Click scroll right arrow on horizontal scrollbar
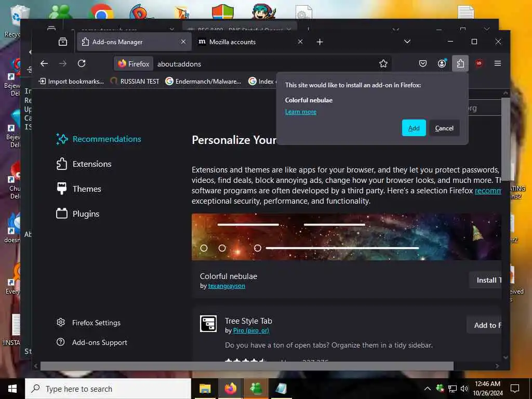Viewport: 532px width, 399px height. click(x=497, y=366)
